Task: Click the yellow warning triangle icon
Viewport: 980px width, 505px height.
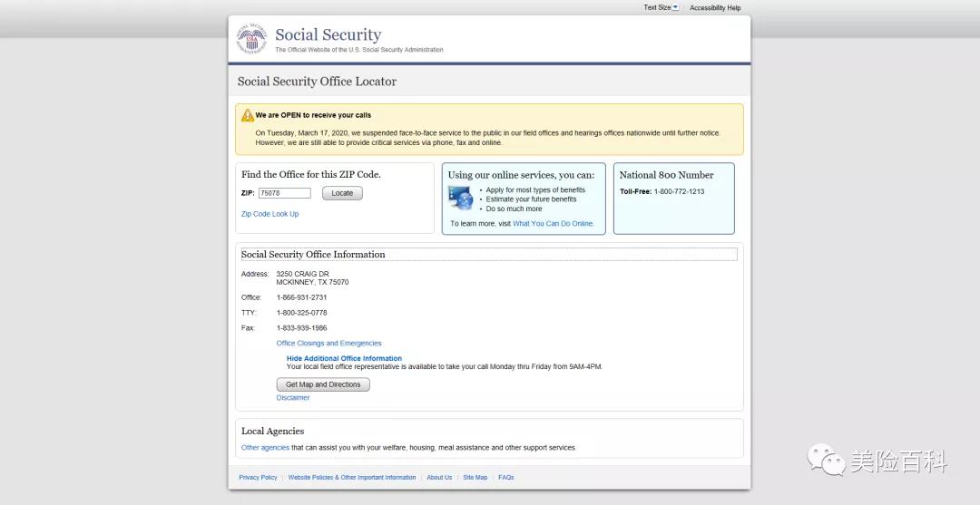Action: pos(248,115)
